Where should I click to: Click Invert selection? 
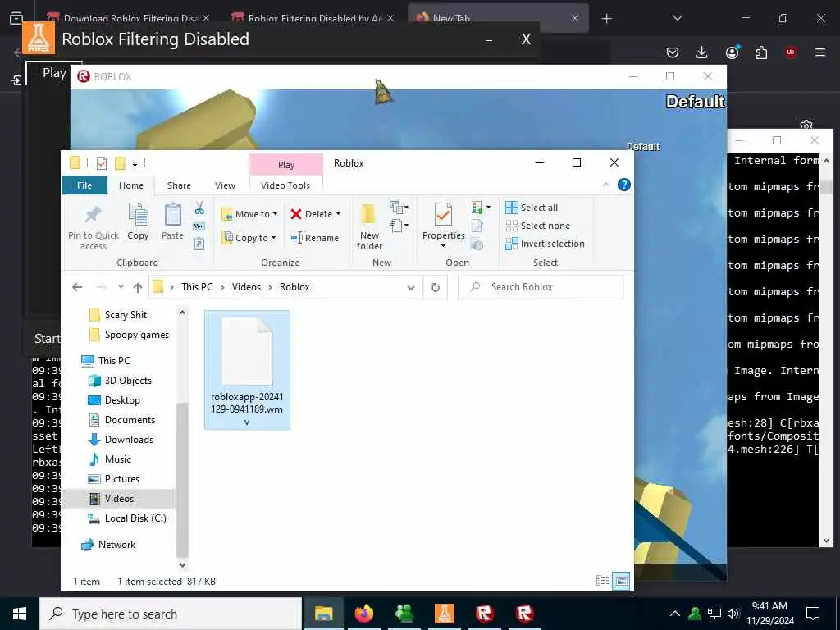[546, 244]
